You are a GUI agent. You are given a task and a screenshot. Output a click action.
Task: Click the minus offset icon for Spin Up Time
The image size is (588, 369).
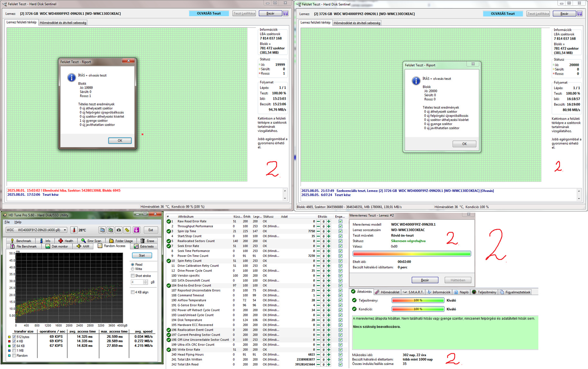click(318, 231)
